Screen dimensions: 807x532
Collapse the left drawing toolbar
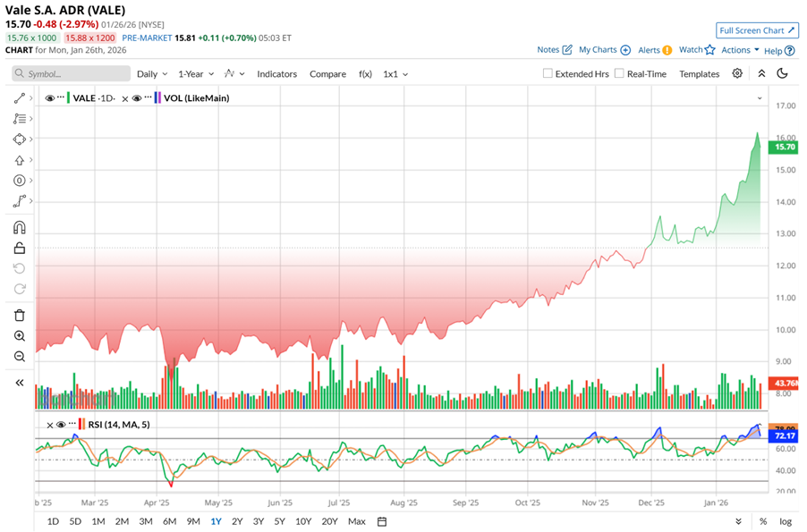20,383
